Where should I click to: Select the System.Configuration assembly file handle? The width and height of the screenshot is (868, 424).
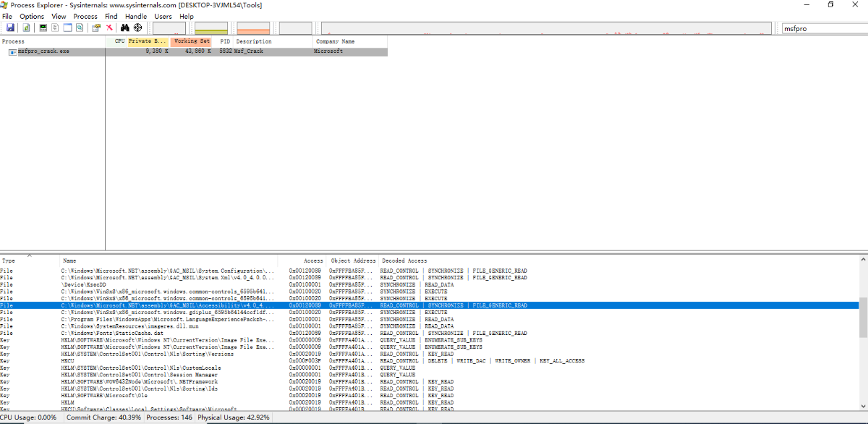tap(429, 271)
